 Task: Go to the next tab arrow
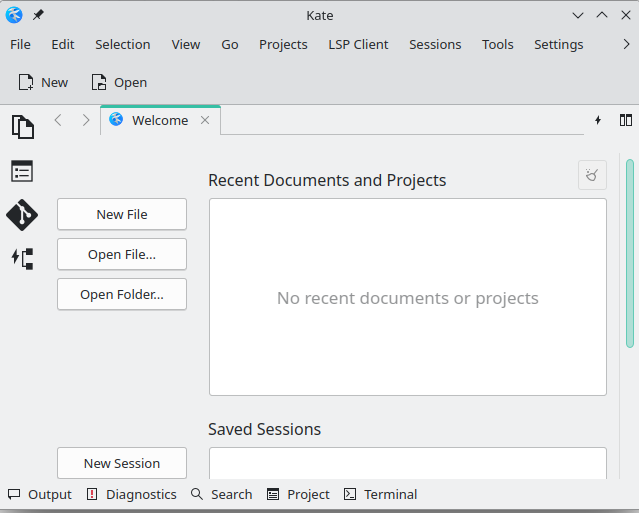pos(86,120)
